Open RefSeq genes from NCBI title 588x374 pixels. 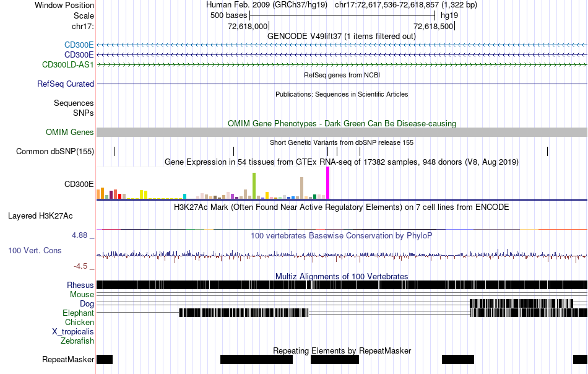coord(342,75)
